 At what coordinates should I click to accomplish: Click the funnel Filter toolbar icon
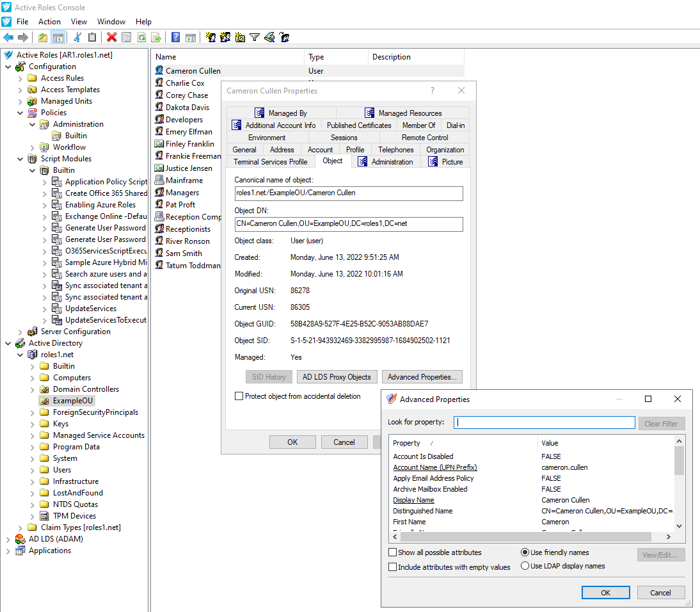click(x=255, y=38)
